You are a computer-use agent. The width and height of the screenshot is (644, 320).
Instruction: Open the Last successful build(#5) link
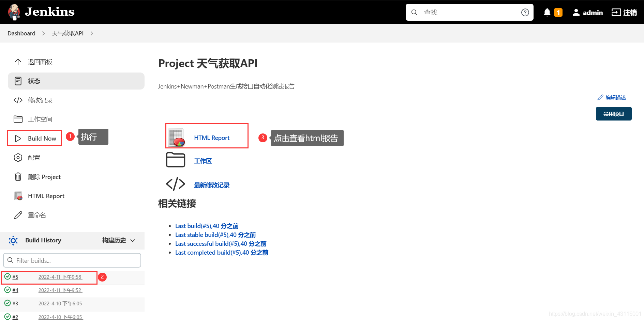[221, 244]
